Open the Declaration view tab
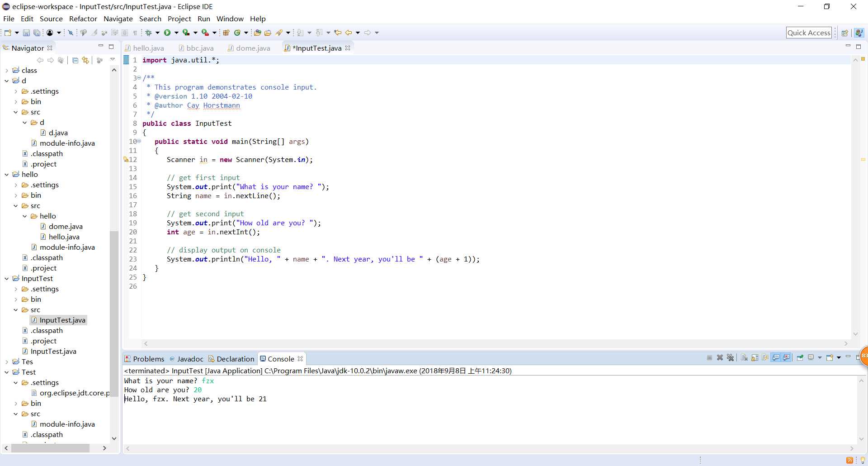 (x=231, y=359)
